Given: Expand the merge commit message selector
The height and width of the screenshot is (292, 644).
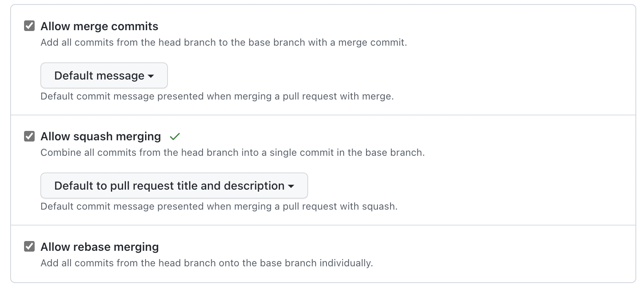Looking at the screenshot, I should pos(104,75).
